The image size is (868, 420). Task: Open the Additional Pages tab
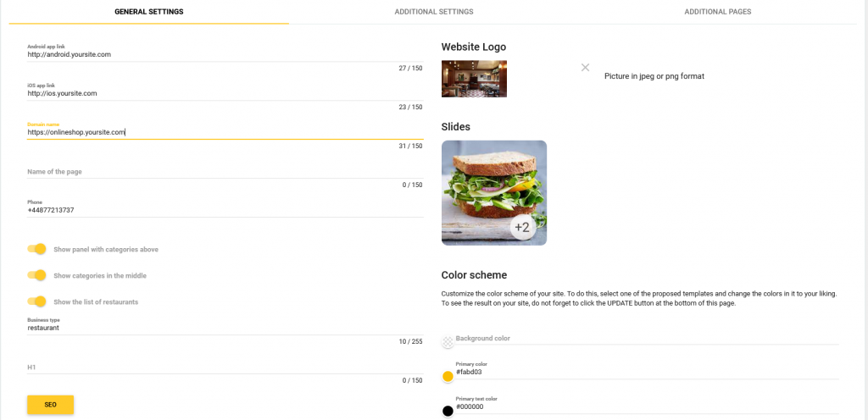[717, 12]
